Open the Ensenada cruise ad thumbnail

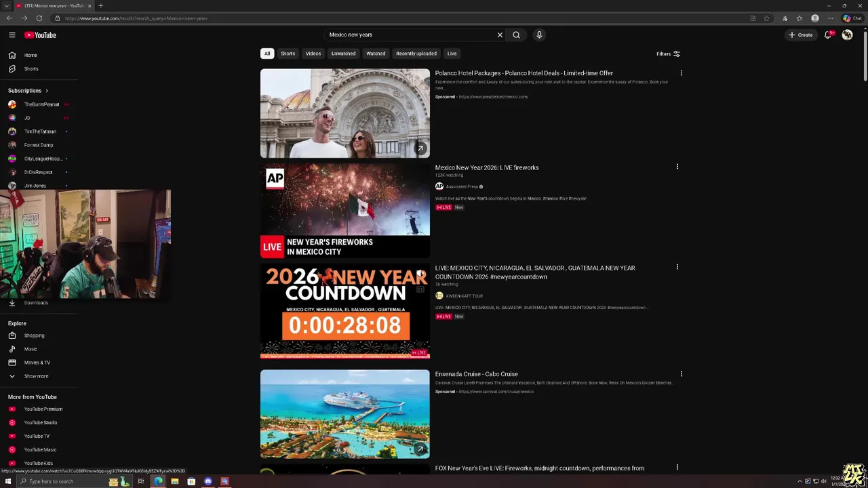point(345,414)
